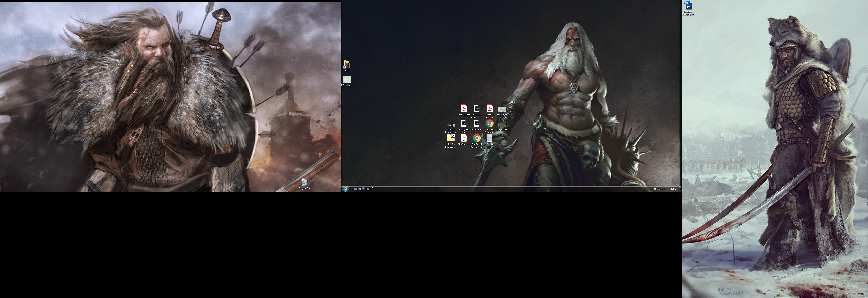Viewport: 868px width, 298px height.
Task: Select the Monitor Example.jpg thumbnail
Action: tap(451, 125)
